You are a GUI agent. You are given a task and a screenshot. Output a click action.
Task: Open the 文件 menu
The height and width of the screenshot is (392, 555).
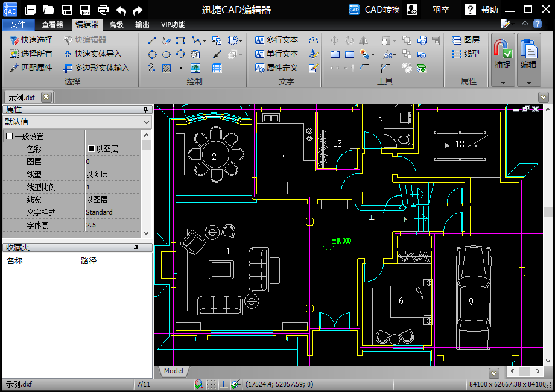18,25
